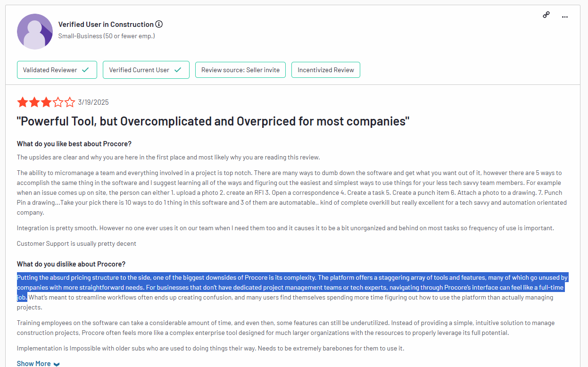
Task: Click the Show More chevron arrow
Action: click(57, 364)
